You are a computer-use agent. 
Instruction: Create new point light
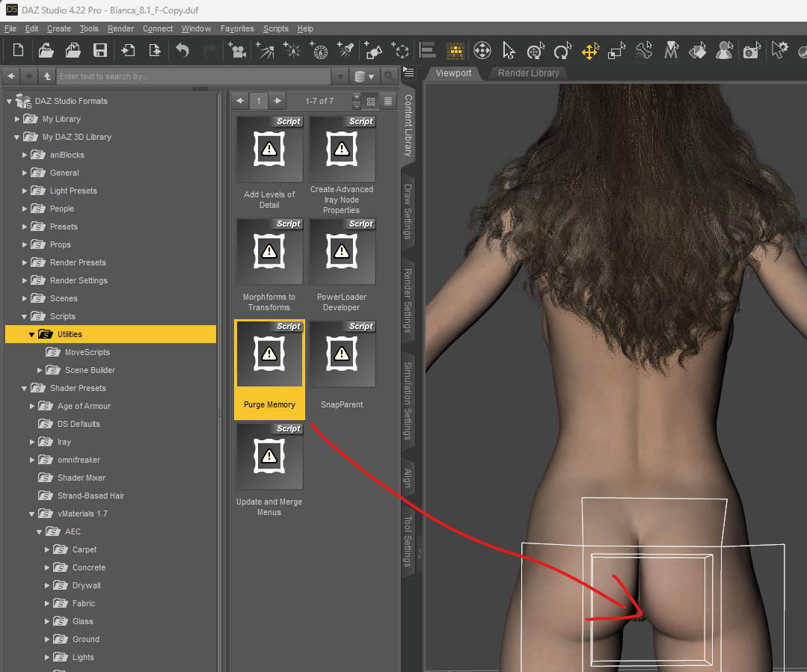tap(292, 50)
